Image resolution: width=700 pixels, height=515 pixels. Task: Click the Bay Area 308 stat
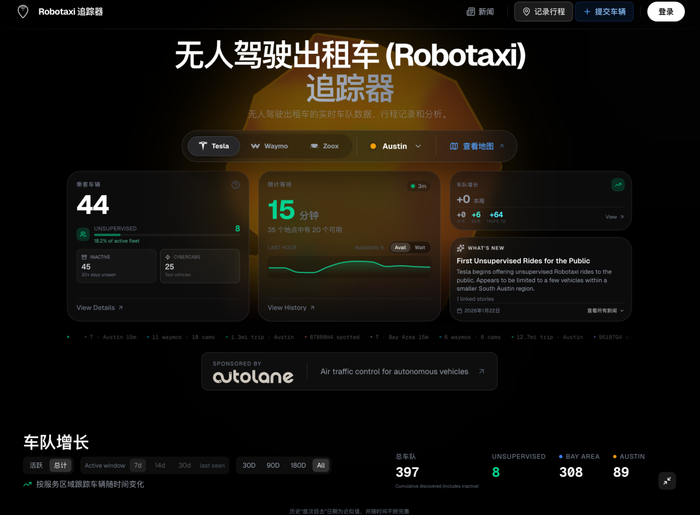point(579,466)
